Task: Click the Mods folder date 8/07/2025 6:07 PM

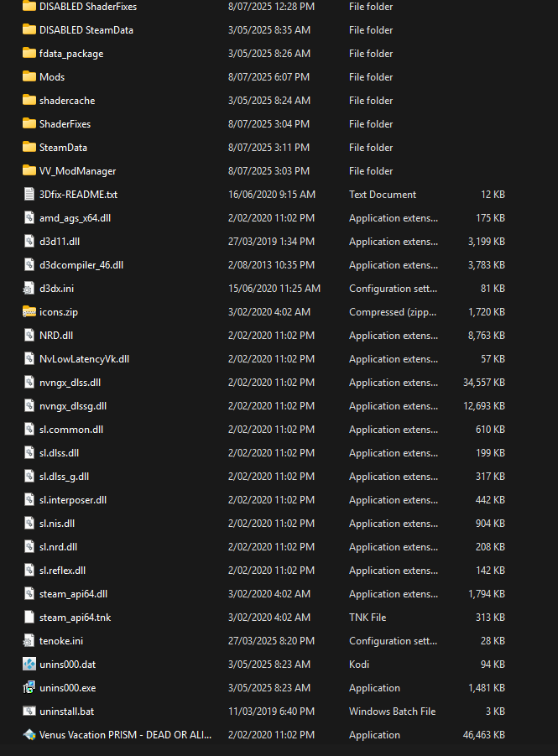Action: (x=269, y=76)
